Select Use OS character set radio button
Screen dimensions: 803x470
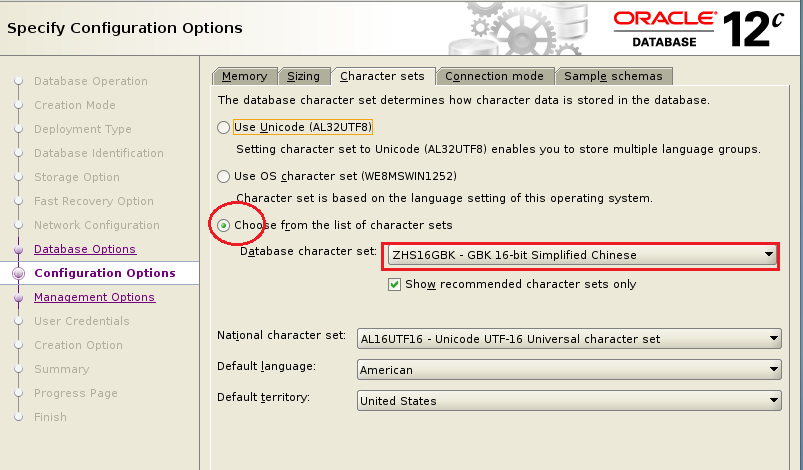[x=223, y=176]
